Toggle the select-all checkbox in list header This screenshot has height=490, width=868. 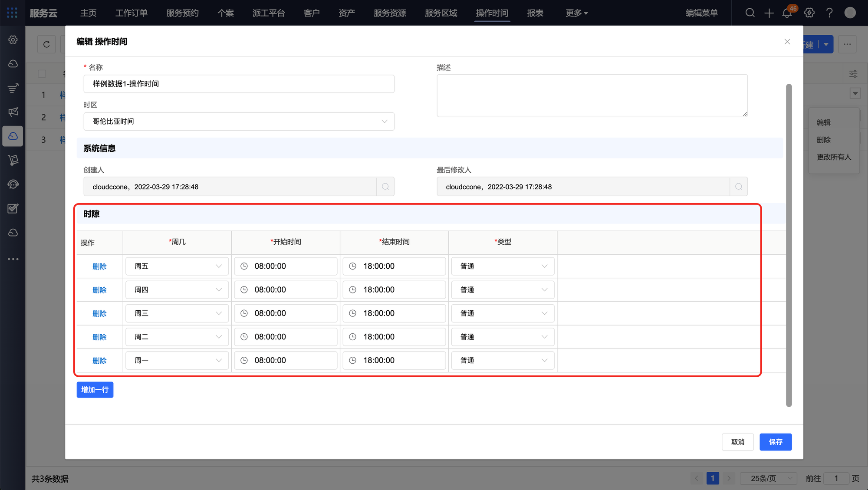(42, 74)
